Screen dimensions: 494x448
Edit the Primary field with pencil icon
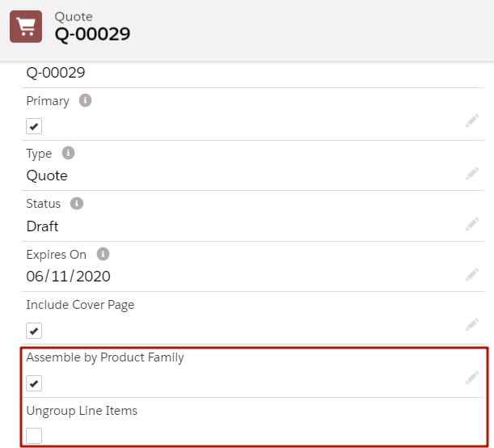472,121
